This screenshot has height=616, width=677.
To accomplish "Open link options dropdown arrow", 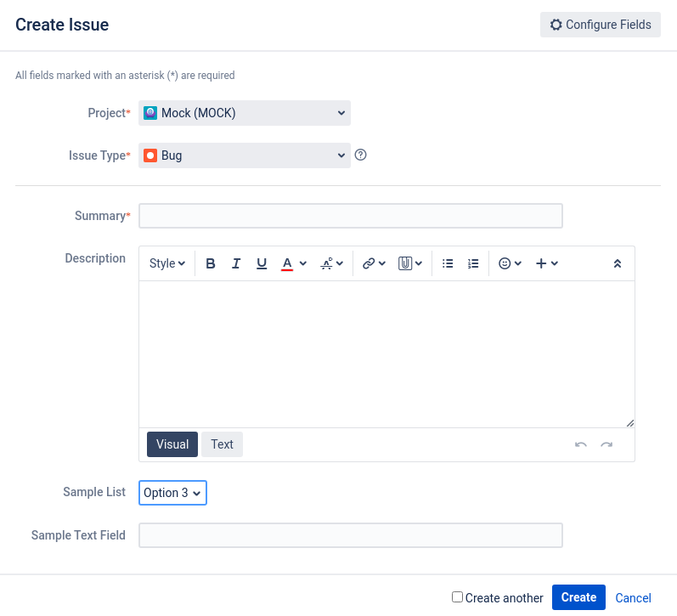I will (x=381, y=263).
